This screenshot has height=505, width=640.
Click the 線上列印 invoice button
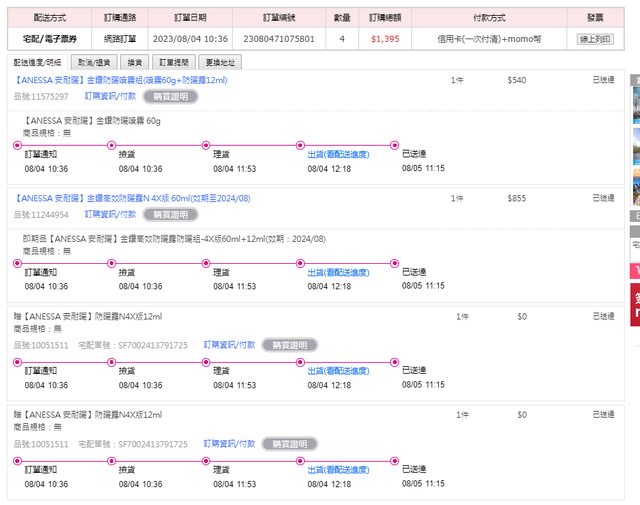594,38
